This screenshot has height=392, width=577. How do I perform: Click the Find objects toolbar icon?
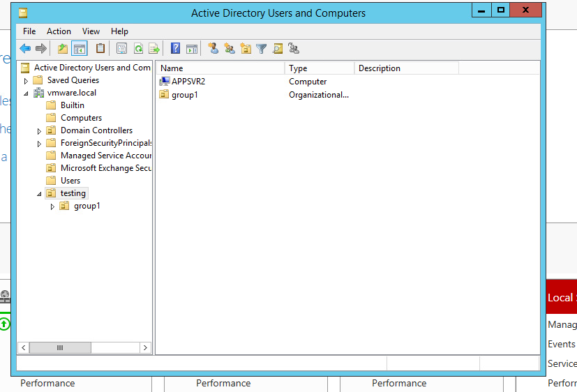278,49
